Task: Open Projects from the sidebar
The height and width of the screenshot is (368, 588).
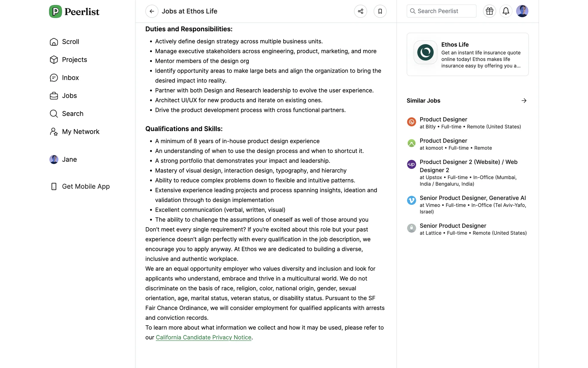Action: click(x=74, y=60)
